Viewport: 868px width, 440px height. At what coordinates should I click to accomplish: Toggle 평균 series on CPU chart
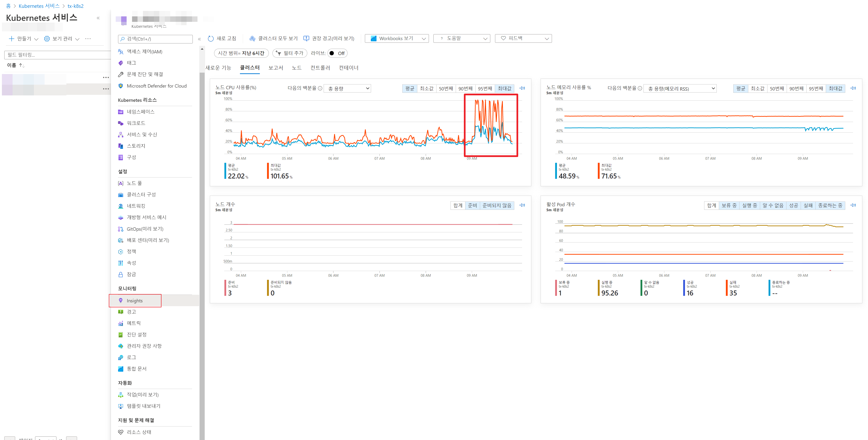coord(409,88)
